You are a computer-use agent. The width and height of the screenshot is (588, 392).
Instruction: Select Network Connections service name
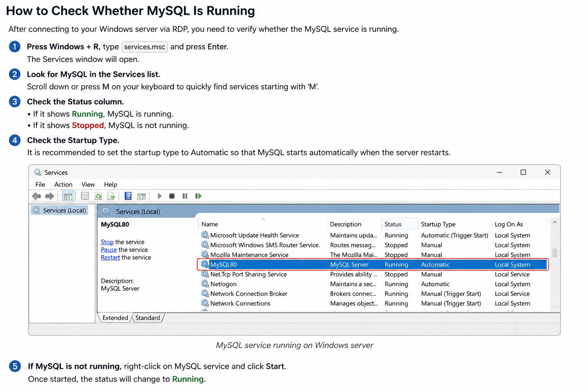click(x=240, y=304)
